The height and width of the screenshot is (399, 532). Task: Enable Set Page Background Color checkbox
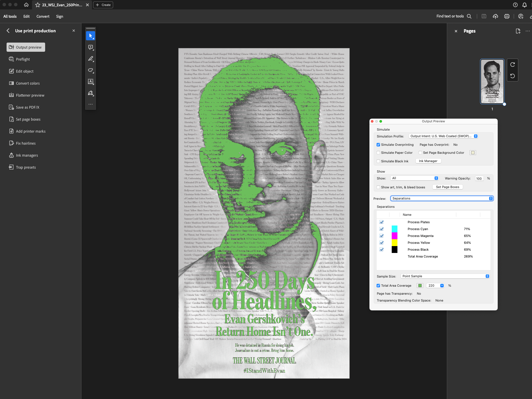tap(420, 153)
